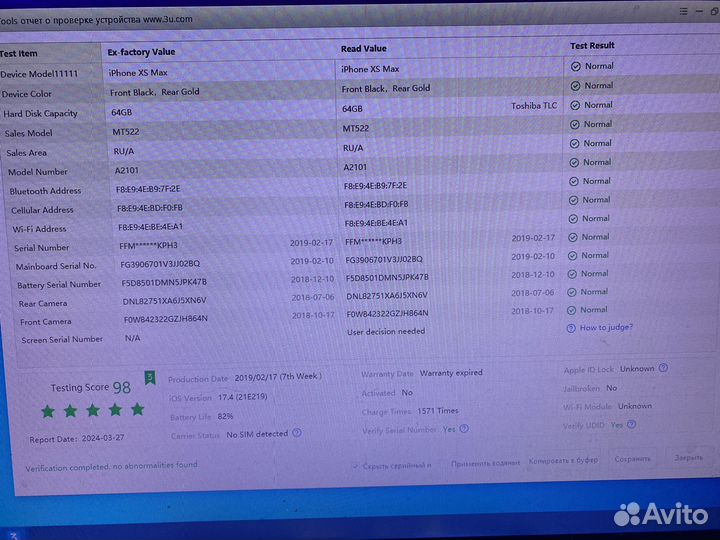This screenshot has height=540, width=720.
Task: Select the Battery Serial Number row
Action: [58, 285]
